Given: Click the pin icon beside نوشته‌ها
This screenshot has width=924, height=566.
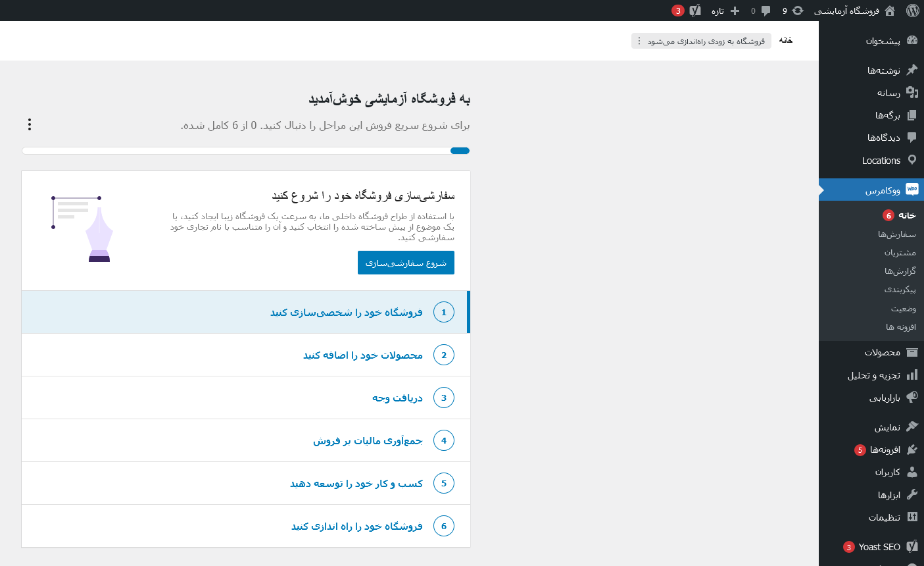Looking at the screenshot, I should pyautogui.click(x=912, y=70).
